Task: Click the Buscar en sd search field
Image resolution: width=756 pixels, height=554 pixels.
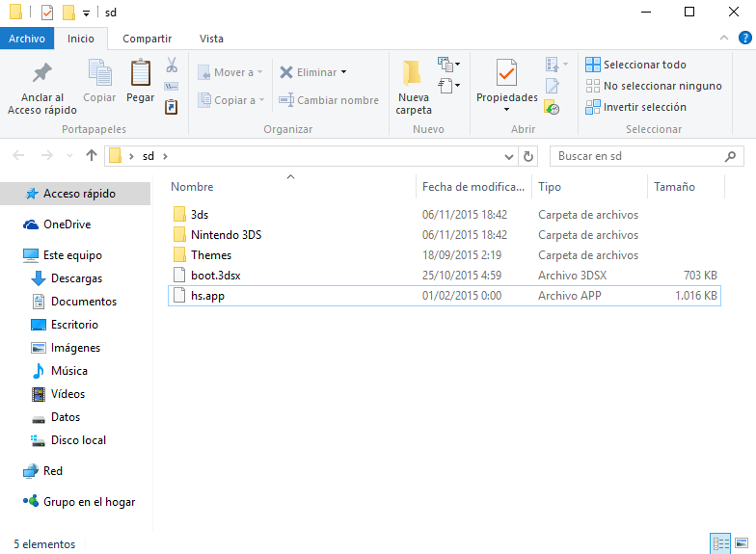Action: tap(646, 156)
